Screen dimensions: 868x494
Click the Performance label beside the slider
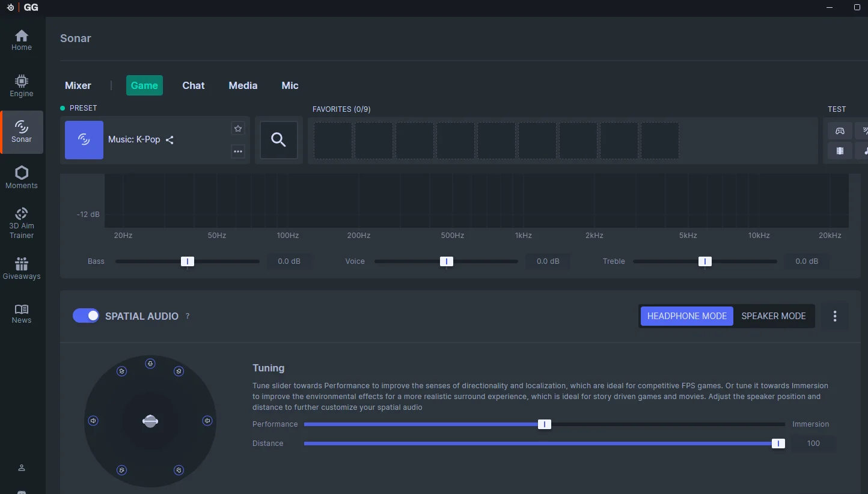275,424
